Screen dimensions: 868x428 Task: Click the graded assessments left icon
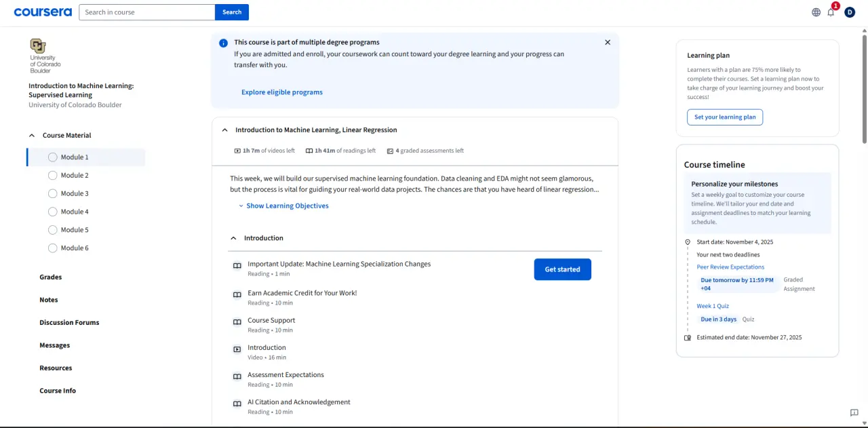tap(390, 151)
